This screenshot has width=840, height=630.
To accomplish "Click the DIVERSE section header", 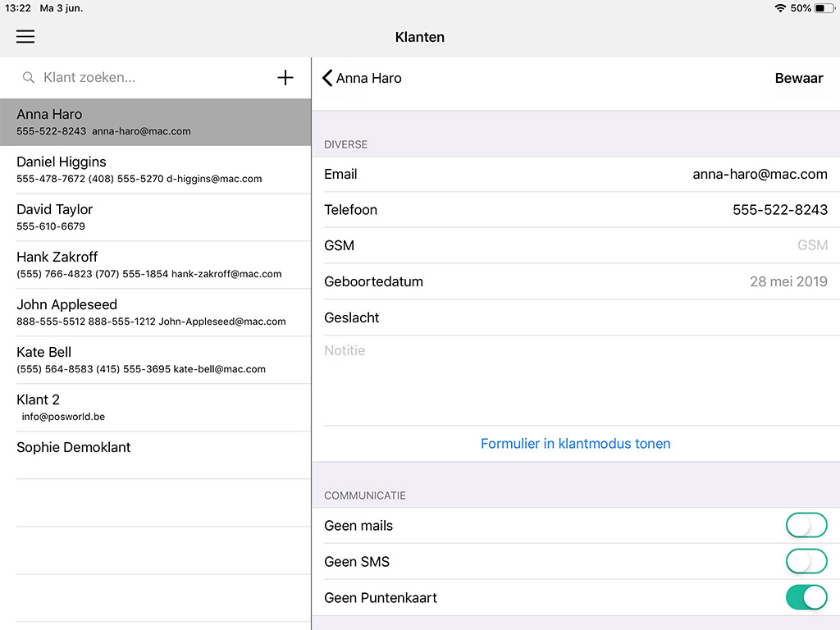I will point(345,144).
